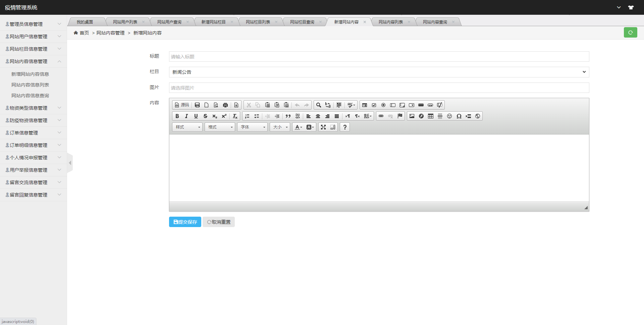The image size is (644, 325).
Task: Justify text alignment
Action: click(x=337, y=116)
